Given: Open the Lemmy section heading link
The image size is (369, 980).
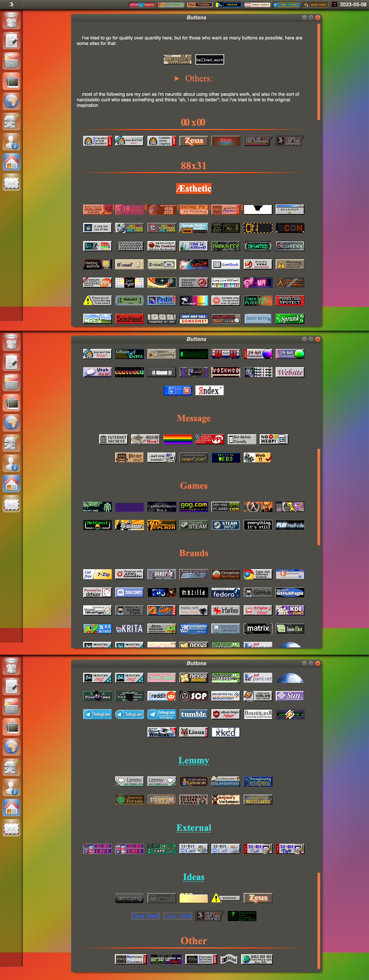Looking at the screenshot, I should pos(193,760).
